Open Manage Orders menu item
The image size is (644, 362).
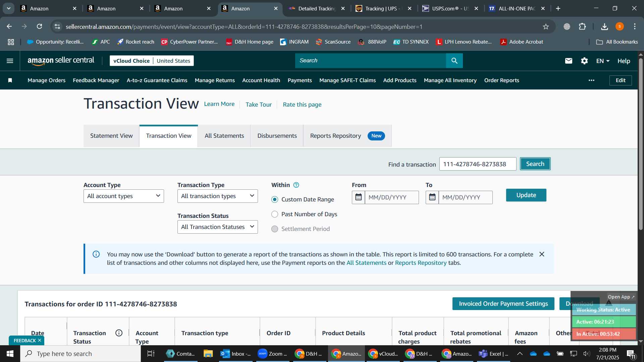(47, 80)
